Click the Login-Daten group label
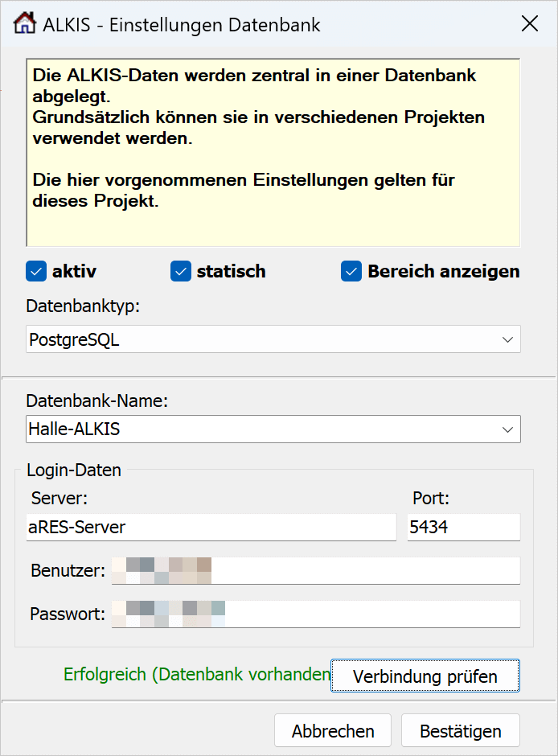The width and height of the screenshot is (558, 756). (x=74, y=470)
